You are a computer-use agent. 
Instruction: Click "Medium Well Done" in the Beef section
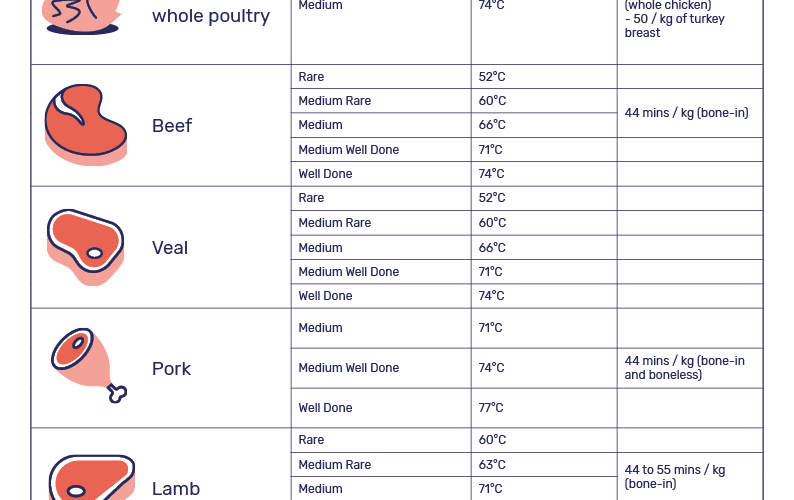348,150
